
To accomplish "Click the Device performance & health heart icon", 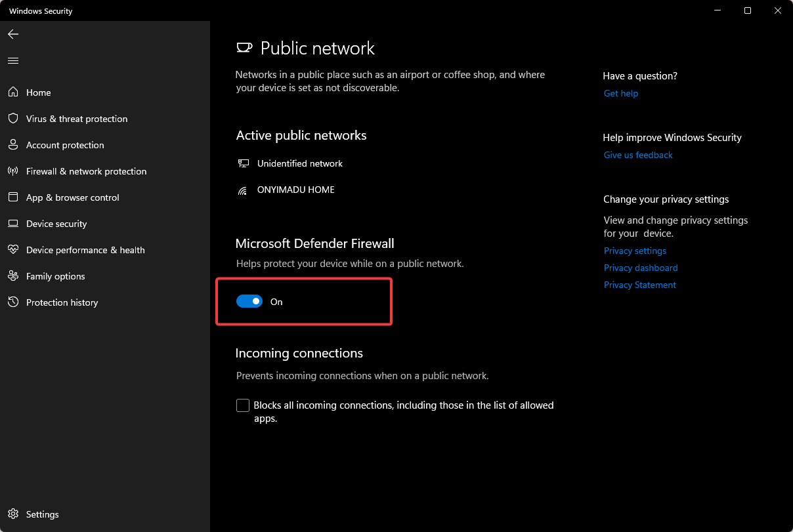I will pos(13,250).
